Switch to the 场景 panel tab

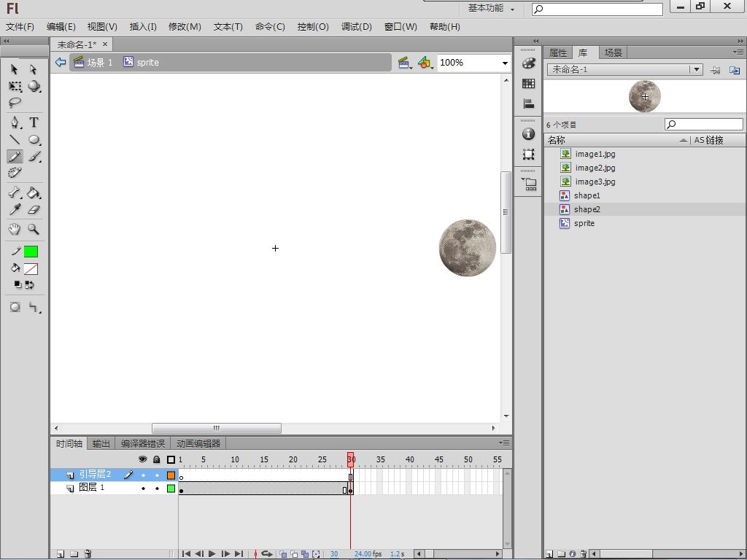[613, 52]
